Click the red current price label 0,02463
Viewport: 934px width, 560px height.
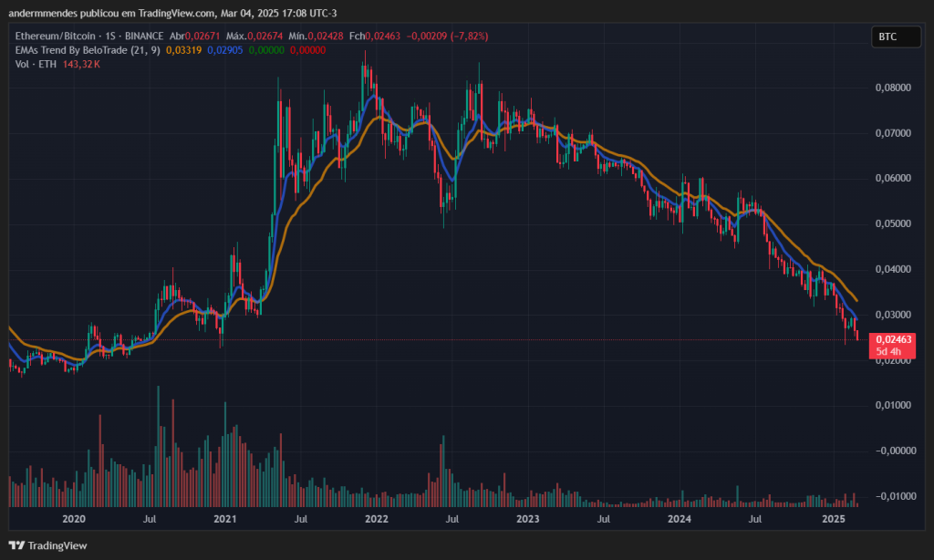pyautogui.click(x=892, y=346)
